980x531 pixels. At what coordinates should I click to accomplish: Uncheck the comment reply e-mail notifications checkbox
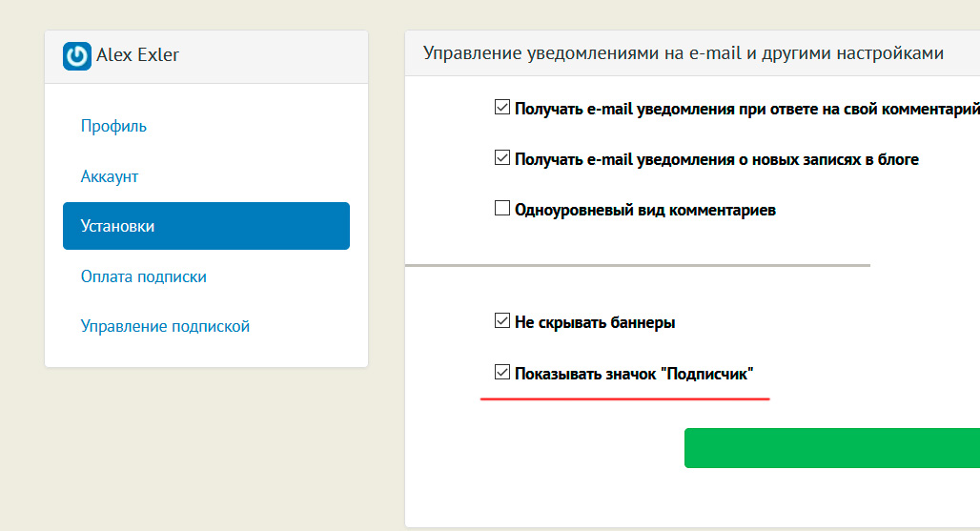pos(502,108)
